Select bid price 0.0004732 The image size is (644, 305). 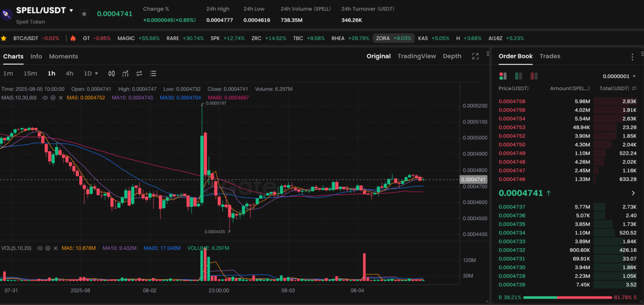tap(512, 250)
